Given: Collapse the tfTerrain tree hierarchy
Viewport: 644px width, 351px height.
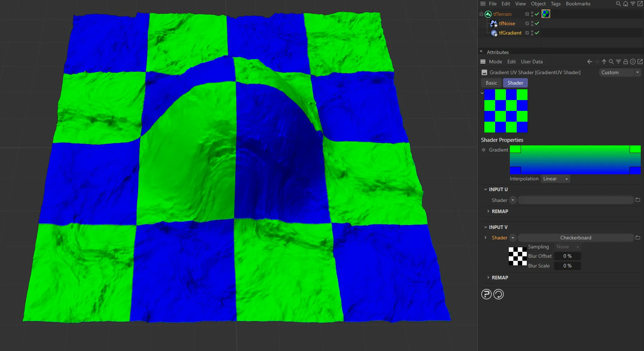Looking at the screenshot, I should pyautogui.click(x=481, y=14).
